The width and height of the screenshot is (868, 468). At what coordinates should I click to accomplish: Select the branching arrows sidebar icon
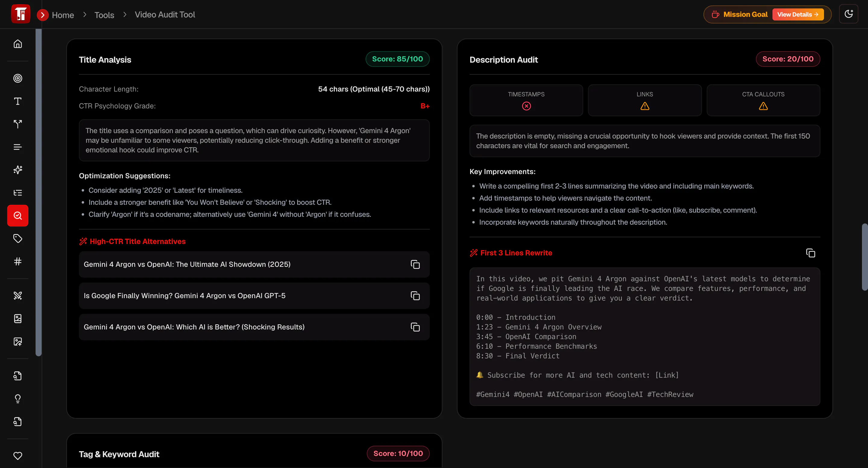(17, 124)
